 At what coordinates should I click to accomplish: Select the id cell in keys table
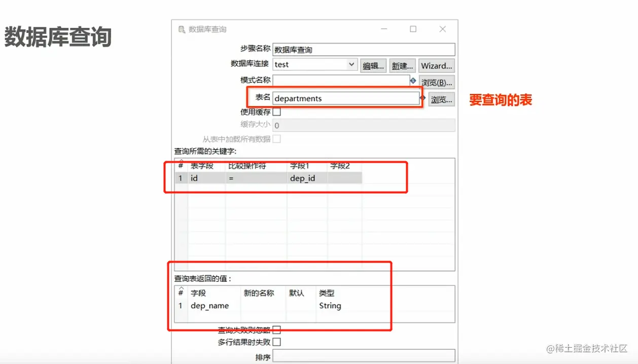[x=206, y=178]
